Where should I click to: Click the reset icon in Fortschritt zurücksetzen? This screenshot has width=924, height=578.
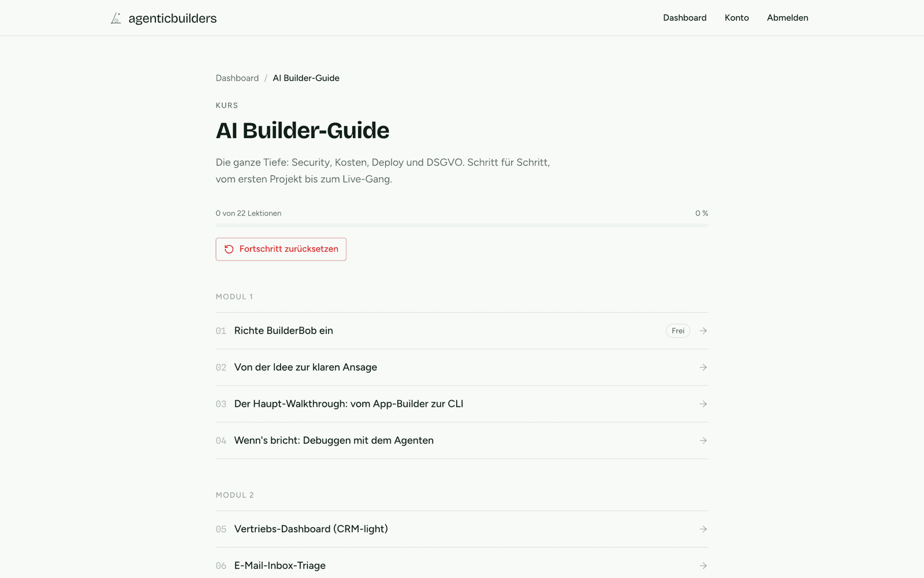point(229,249)
